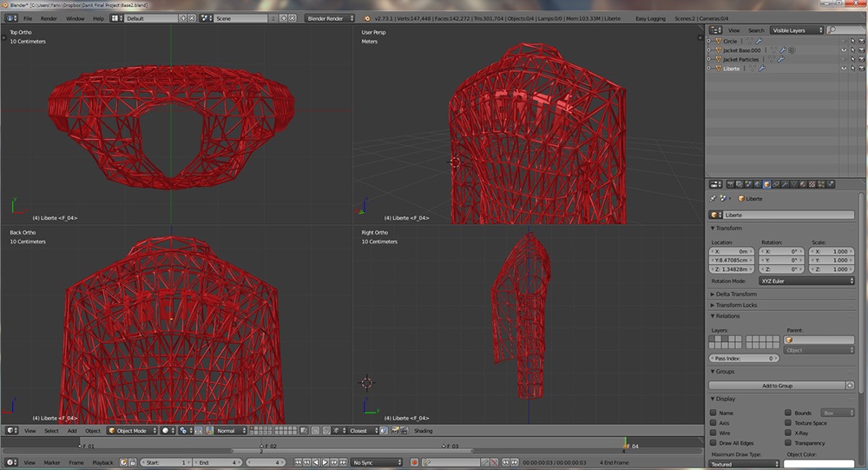
Task: Enable the Wire display checkbox
Action: (x=713, y=434)
